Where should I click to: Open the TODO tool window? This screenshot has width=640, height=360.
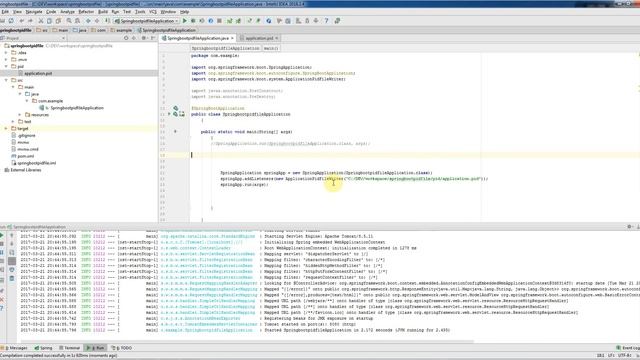[x=122, y=348]
